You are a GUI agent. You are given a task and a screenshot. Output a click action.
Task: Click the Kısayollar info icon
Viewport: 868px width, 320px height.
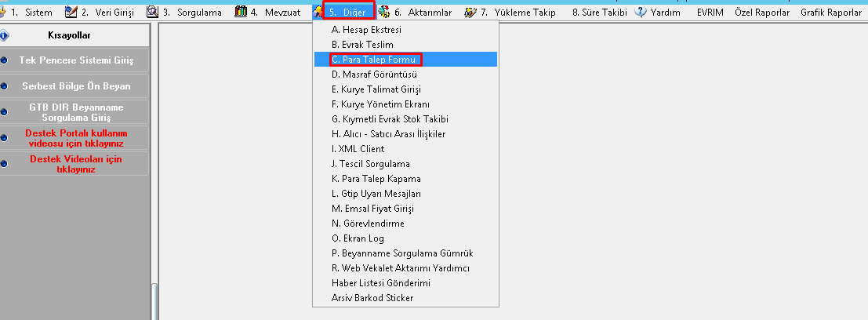(x=5, y=35)
